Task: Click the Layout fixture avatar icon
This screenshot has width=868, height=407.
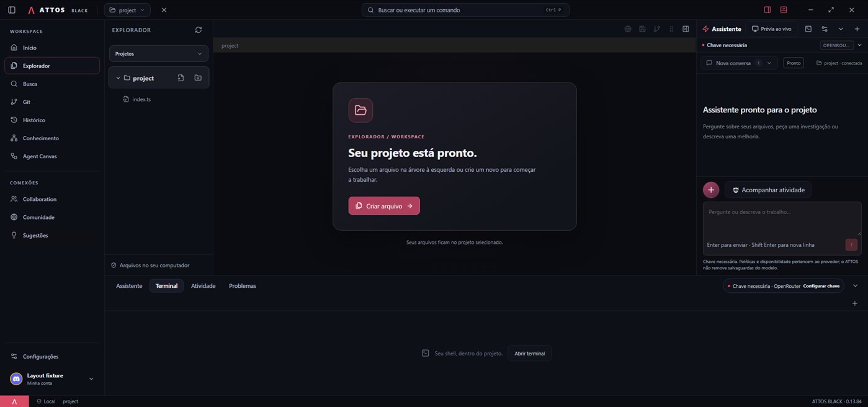Action: (x=16, y=379)
